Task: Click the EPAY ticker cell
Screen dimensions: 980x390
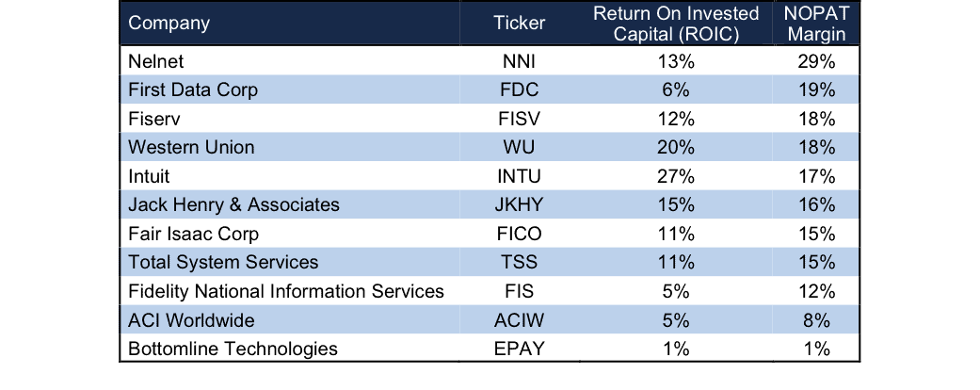Action: [520, 349]
